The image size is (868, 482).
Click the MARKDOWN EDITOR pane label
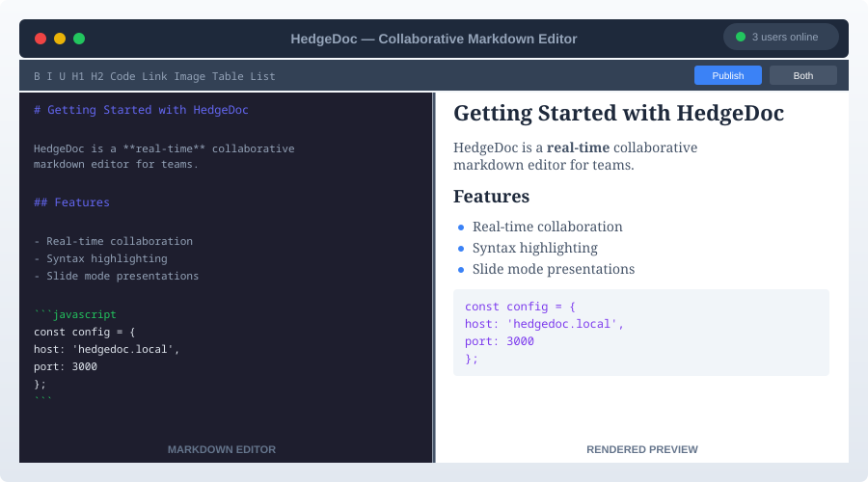point(222,449)
